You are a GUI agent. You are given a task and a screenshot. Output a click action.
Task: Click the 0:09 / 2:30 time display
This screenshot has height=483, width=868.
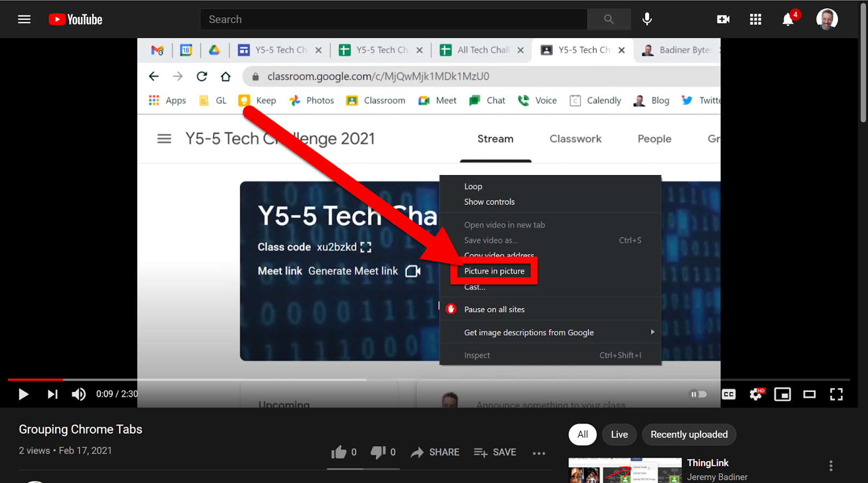[x=117, y=394]
